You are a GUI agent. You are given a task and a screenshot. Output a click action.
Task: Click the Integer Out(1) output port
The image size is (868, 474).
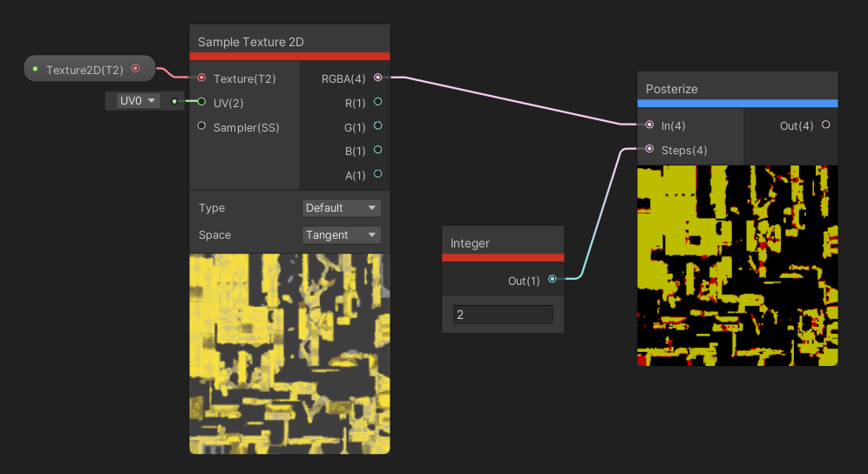(x=553, y=280)
